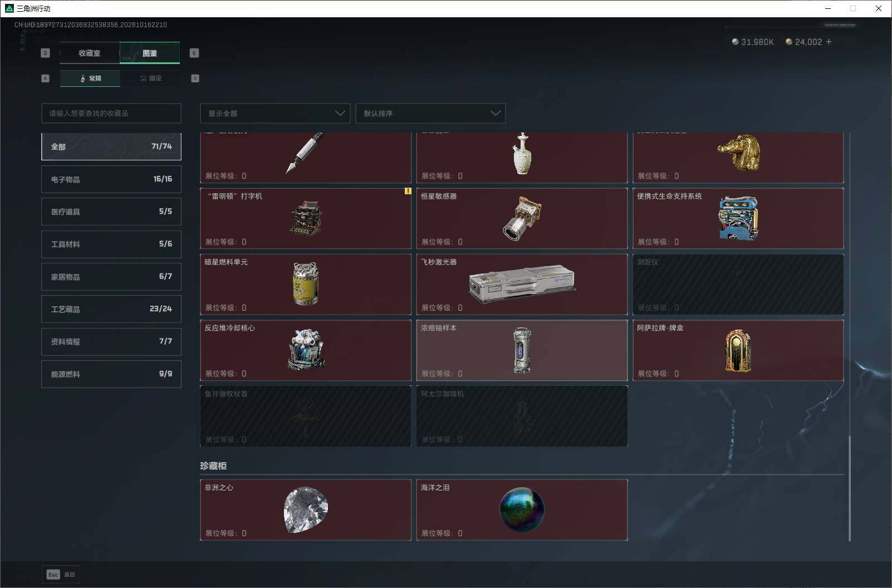Select the white porcelain vase icon
The height and width of the screenshot is (588, 892).
tap(522, 154)
